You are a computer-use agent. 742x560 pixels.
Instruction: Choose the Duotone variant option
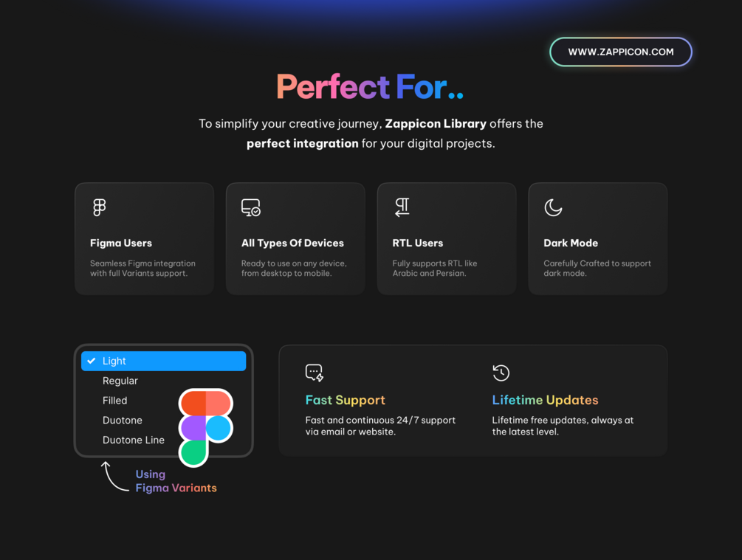tap(123, 421)
